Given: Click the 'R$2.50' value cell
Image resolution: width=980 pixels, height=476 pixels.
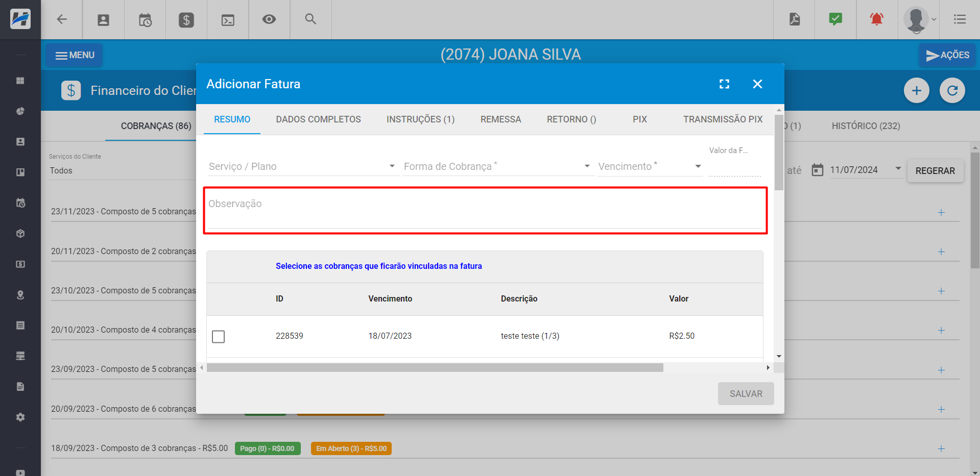Looking at the screenshot, I should coord(682,336).
